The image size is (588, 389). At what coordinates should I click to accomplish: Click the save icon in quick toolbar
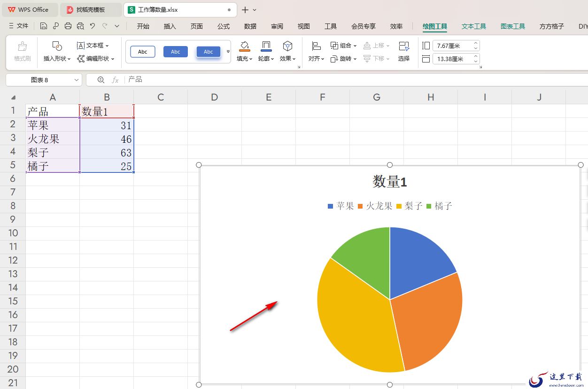(x=44, y=26)
